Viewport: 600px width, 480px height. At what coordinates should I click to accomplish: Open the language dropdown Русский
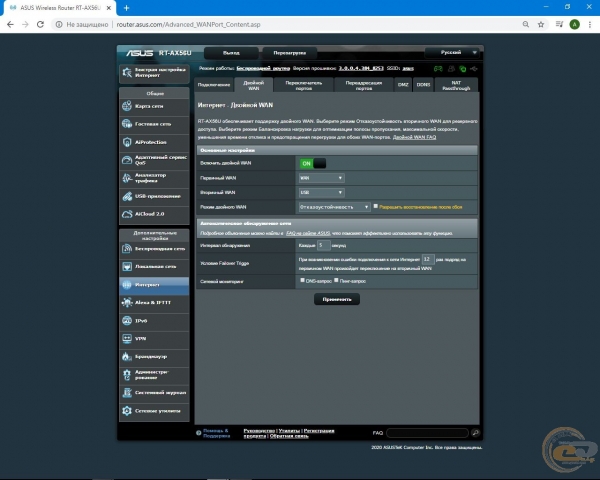coord(452,52)
